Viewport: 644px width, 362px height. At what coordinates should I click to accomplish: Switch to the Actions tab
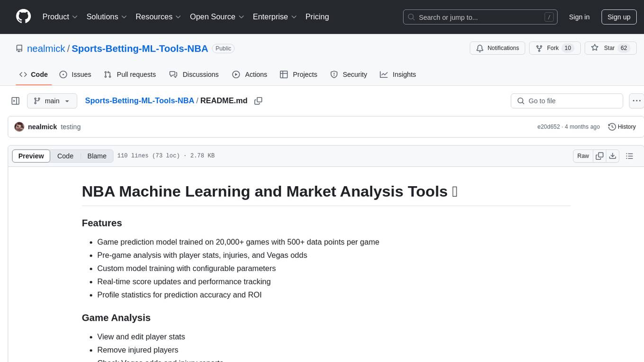click(250, 74)
